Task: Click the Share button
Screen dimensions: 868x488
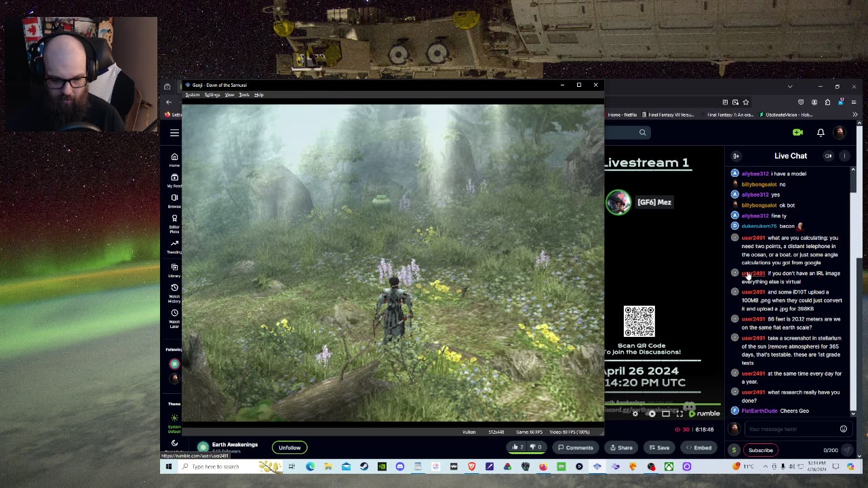Action: pos(621,447)
